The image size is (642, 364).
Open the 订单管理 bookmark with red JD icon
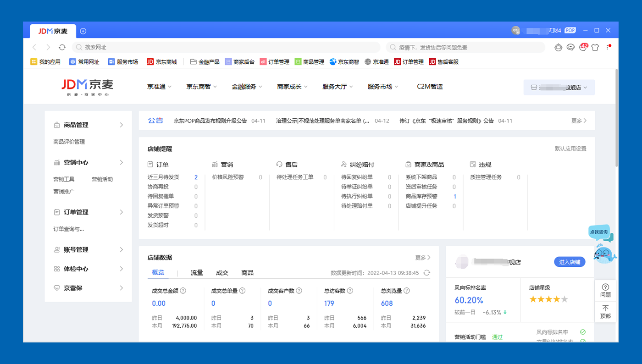(x=409, y=62)
